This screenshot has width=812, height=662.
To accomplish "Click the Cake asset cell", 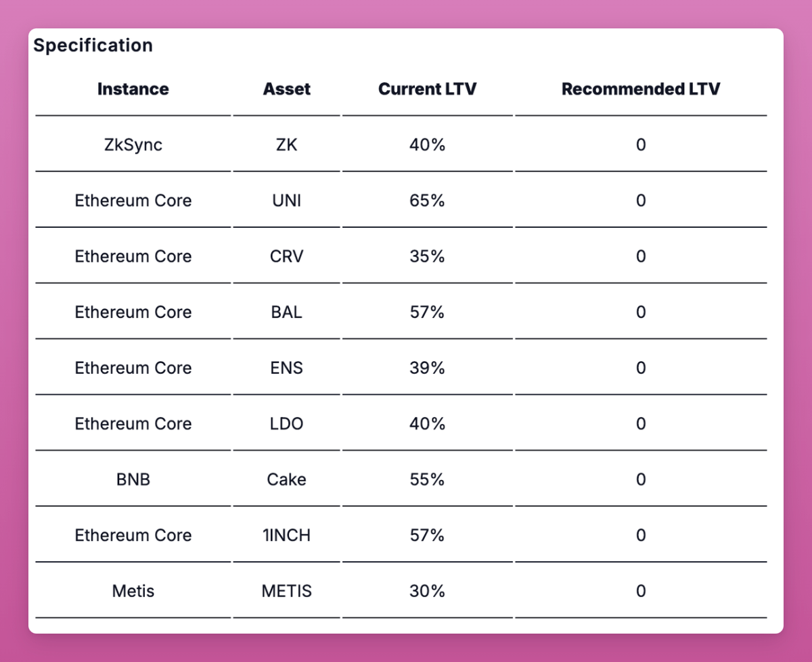I will [287, 479].
